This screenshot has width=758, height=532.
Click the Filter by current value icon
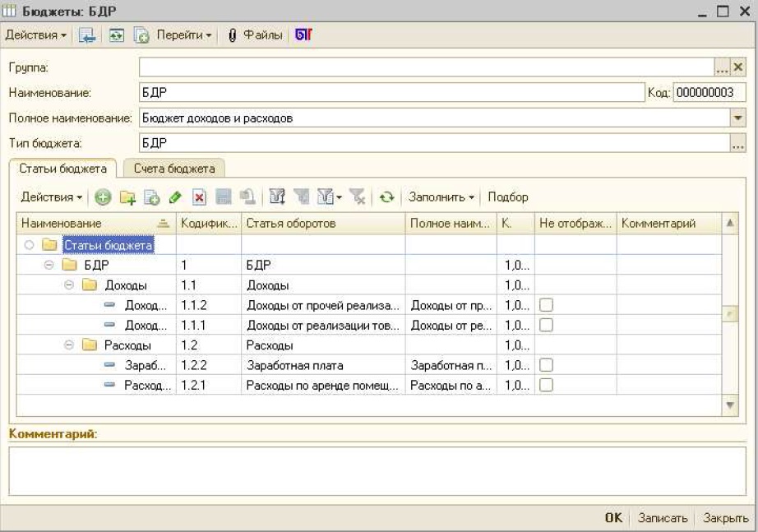(x=302, y=197)
